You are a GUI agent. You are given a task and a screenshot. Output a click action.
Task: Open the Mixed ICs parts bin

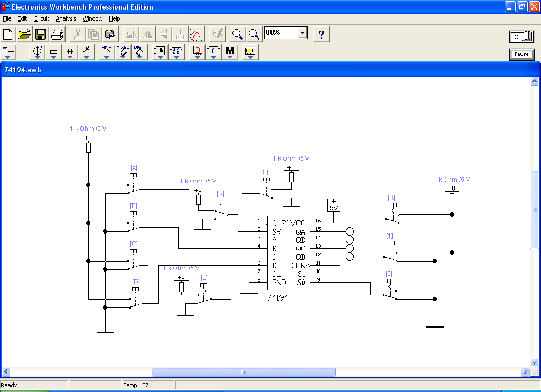click(123, 52)
